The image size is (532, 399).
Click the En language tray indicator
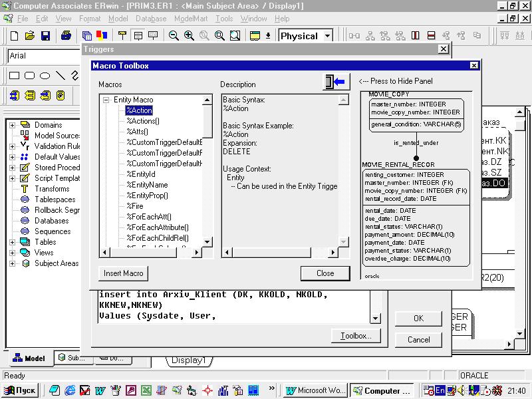[440, 390]
